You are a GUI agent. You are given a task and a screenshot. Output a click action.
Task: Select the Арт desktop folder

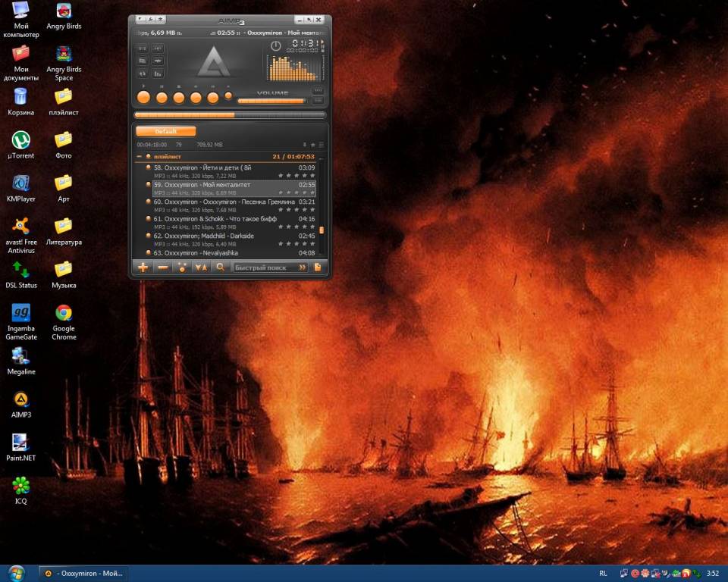[x=64, y=189]
